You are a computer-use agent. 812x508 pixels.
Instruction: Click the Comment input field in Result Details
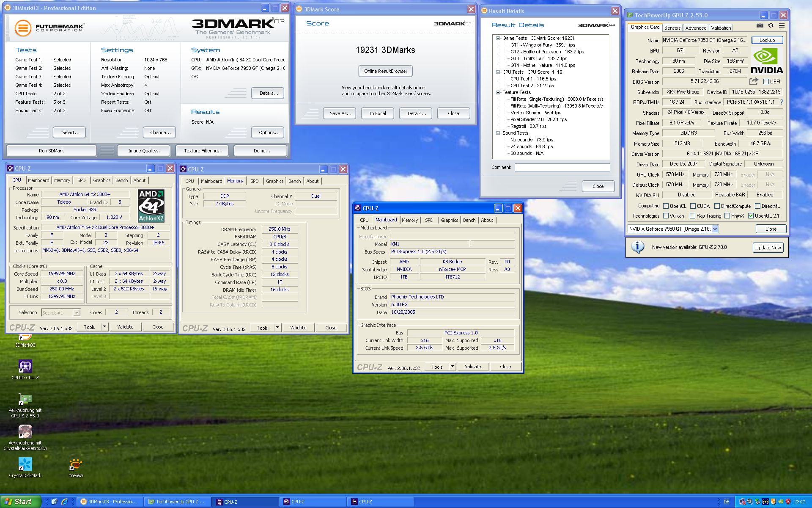[x=562, y=168]
